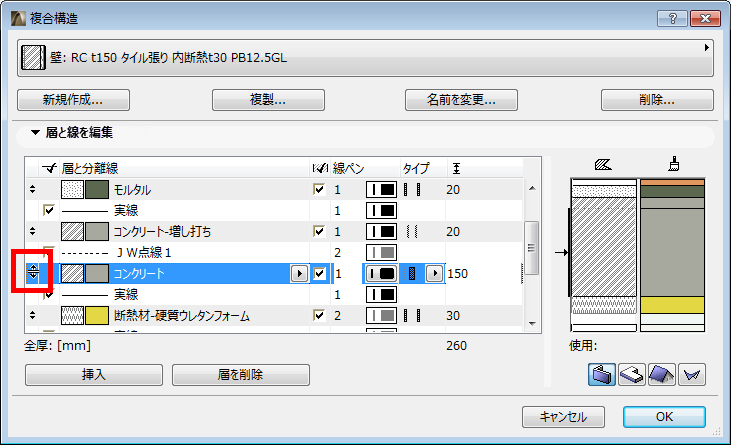Select the shell usage icon
Screen dimensions: 731x445
pyautogui.click(x=692, y=375)
